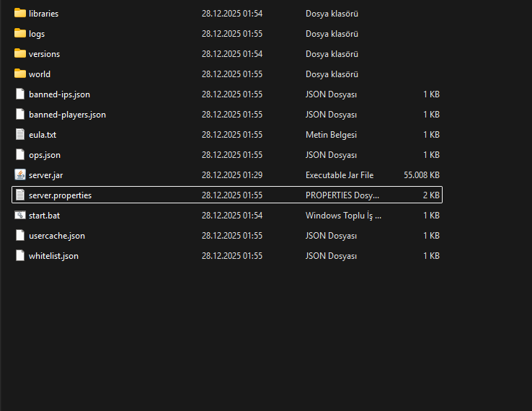This screenshot has height=411, width=532.
Task: Click the date cell of banned-ips.json
Action: [x=232, y=94]
